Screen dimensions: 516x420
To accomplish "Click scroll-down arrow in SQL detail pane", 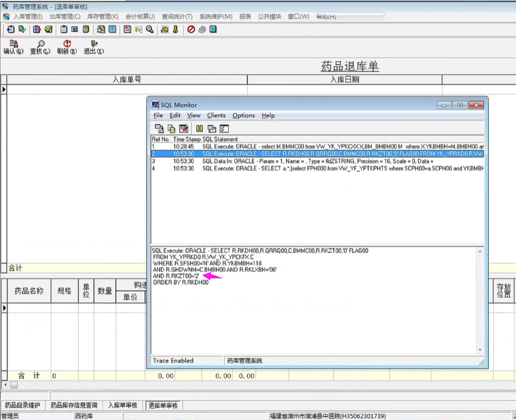I will click(x=480, y=350).
